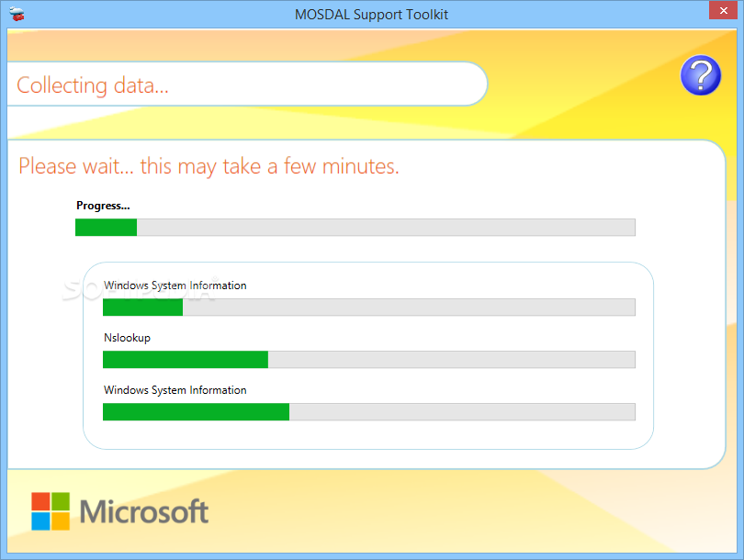Click the MOSDAL app icon in title bar
This screenshot has width=744, height=560.
(17, 14)
